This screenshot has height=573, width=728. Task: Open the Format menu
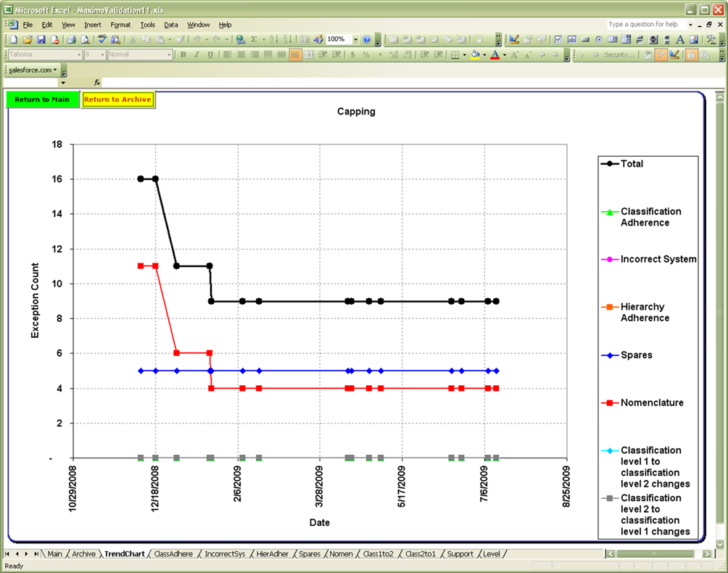pos(120,25)
